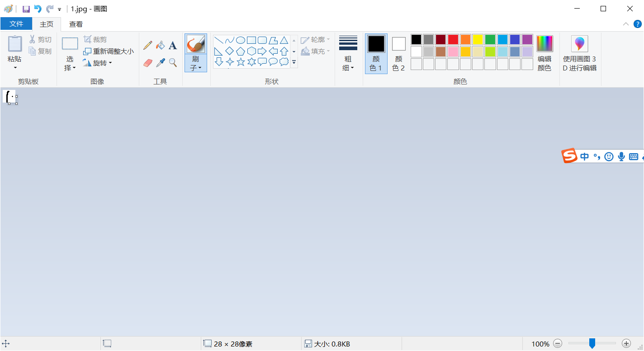This screenshot has height=351, width=644.
Task: Choose the Rectangle shape
Action: click(251, 40)
